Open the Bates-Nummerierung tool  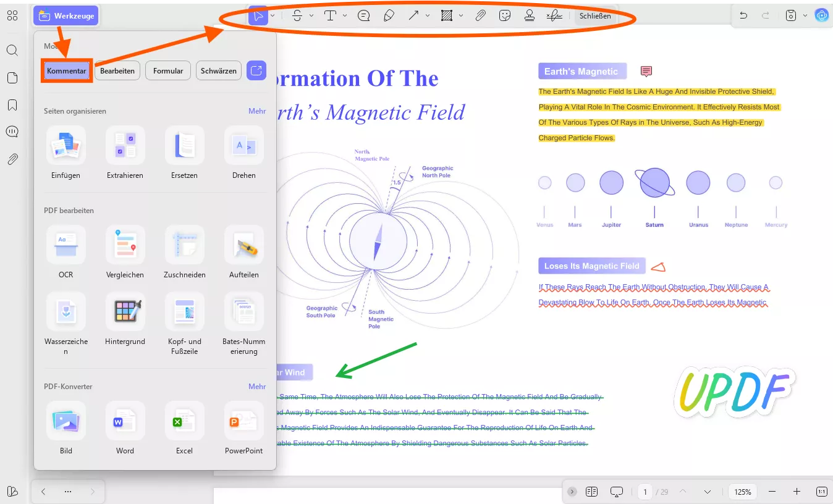coord(244,324)
